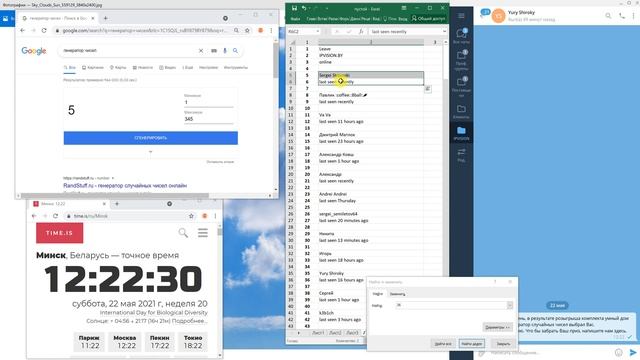Bookmark the time.is page with star icon

pos(191,216)
